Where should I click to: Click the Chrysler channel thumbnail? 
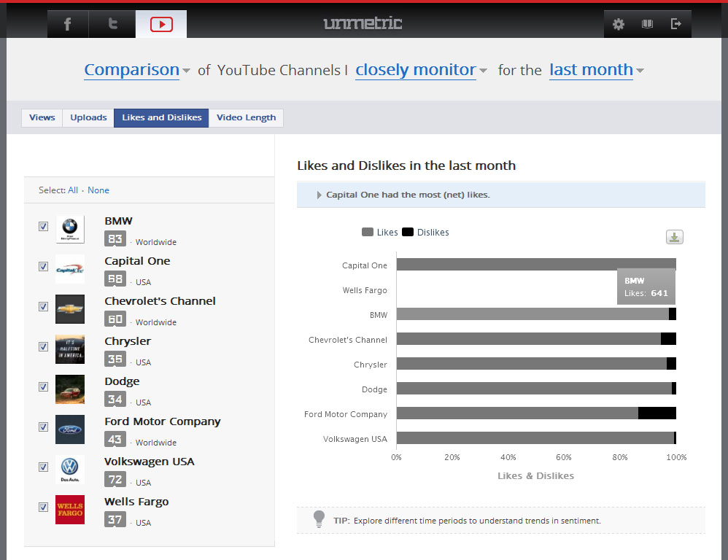coord(70,349)
